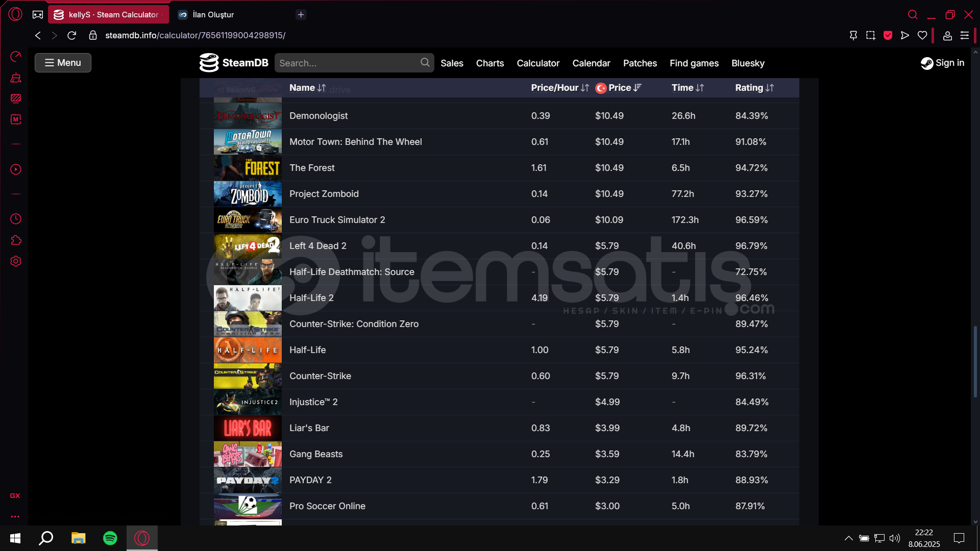980x551 pixels.
Task: Sort the table by Time
Action: (688, 88)
